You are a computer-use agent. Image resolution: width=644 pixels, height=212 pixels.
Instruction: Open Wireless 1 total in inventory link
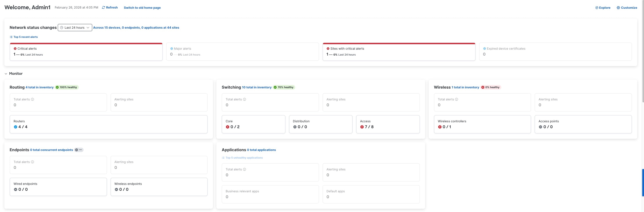point(465,87)
